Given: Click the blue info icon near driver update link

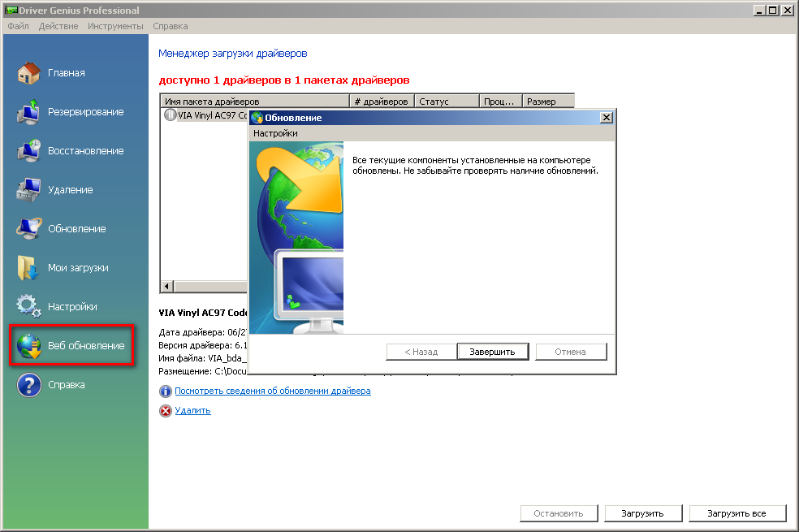Looking at the screenshot, I should 166,391.
